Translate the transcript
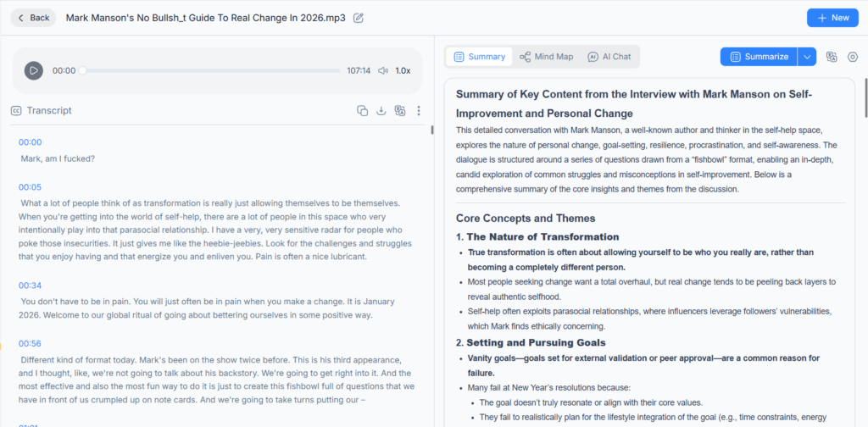The image size is (868, 427). point(400,110)
